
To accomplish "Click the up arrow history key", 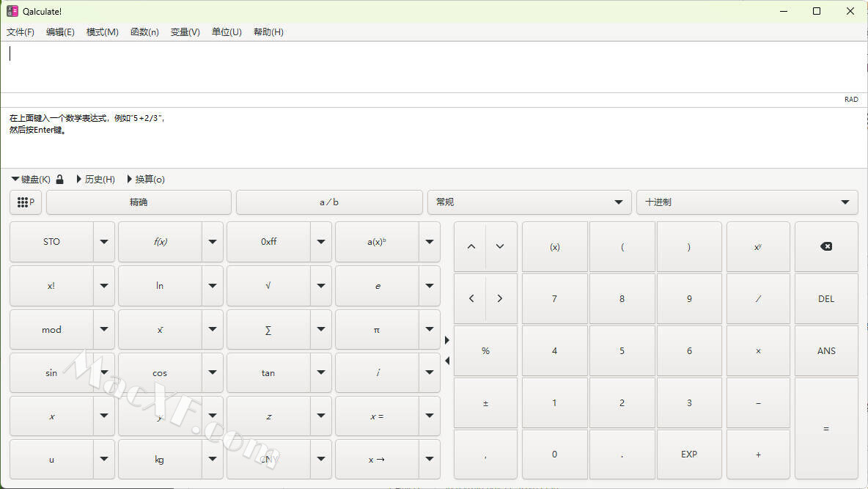I will tap(471, 246).
